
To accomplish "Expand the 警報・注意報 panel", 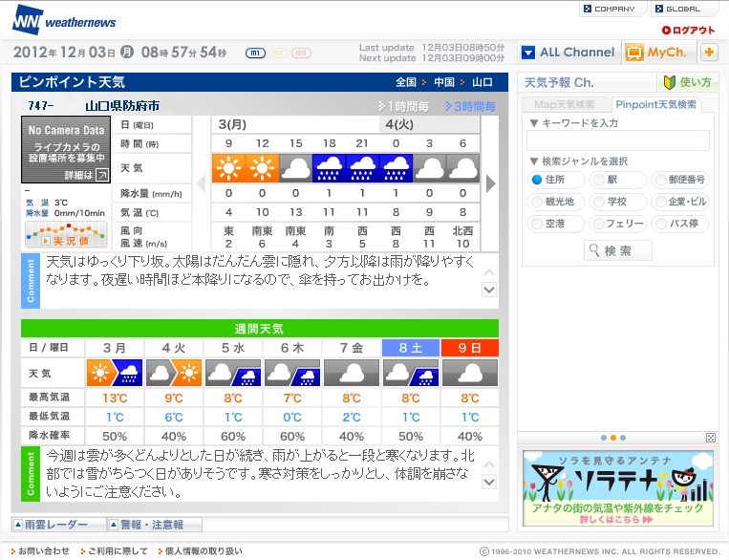I will coord(155,525).
